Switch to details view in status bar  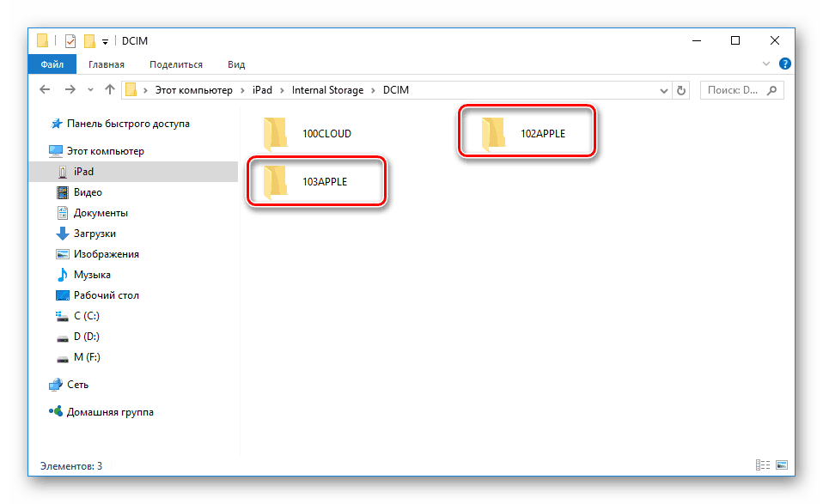763,465
